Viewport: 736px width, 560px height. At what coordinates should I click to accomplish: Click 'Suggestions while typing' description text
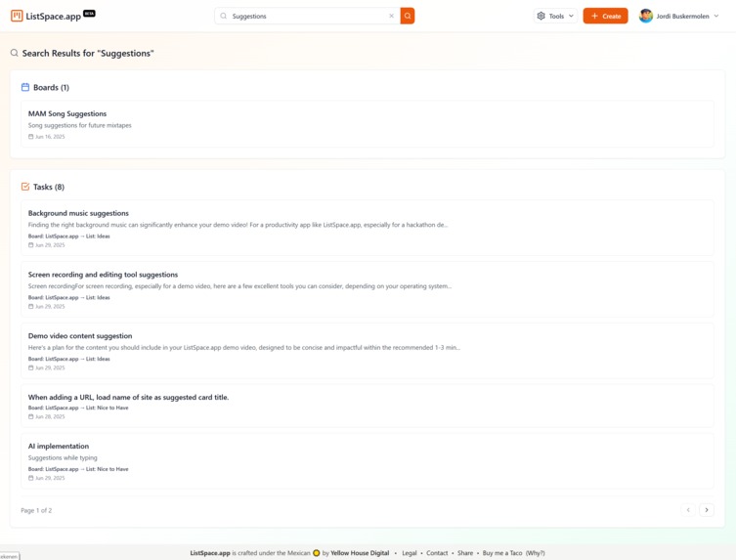coord(63,457)
